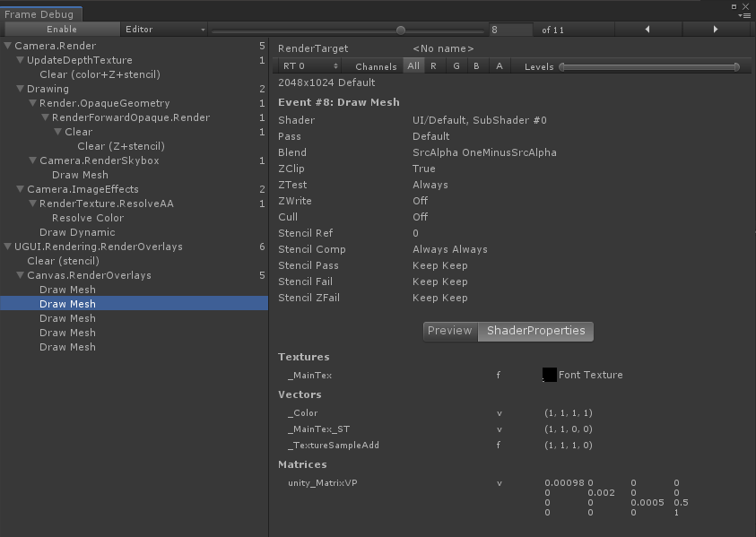Show only the red channel
The height and width of the screenshot is (537, 756).
433,66
